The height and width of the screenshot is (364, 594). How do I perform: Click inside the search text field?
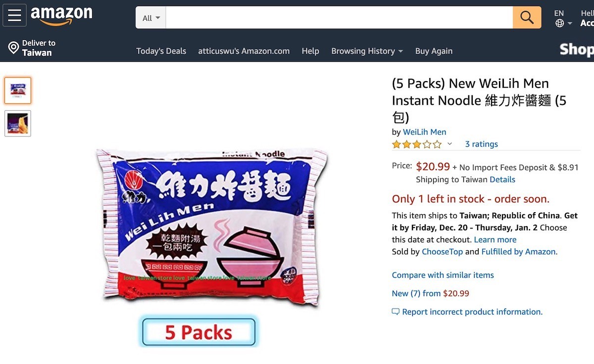(339, 18)
